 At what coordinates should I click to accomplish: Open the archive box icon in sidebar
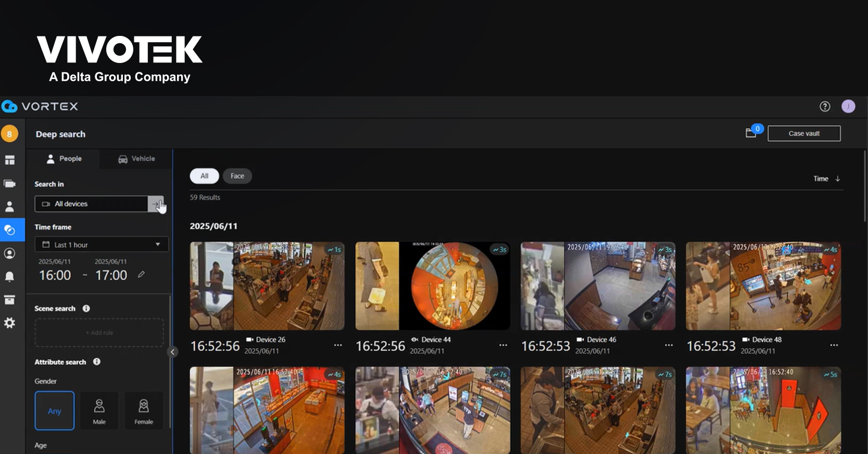pyautogui.click(x=9, y=300)
